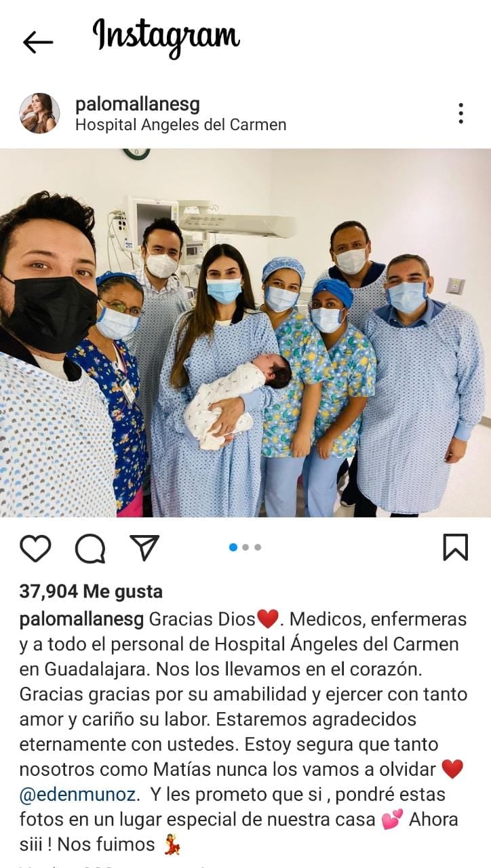The image size is (491, 868).
Task: Open the @edenmunoz mention
Action: tap(78, 794)
